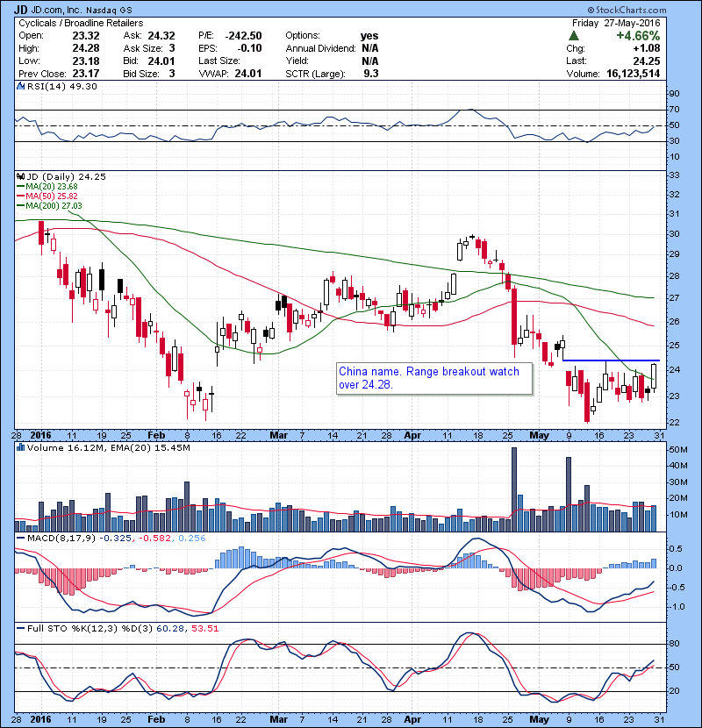Screen dimensions: 702x728
Task: Click the P/E value -242.50
Action: coord(243,36)
